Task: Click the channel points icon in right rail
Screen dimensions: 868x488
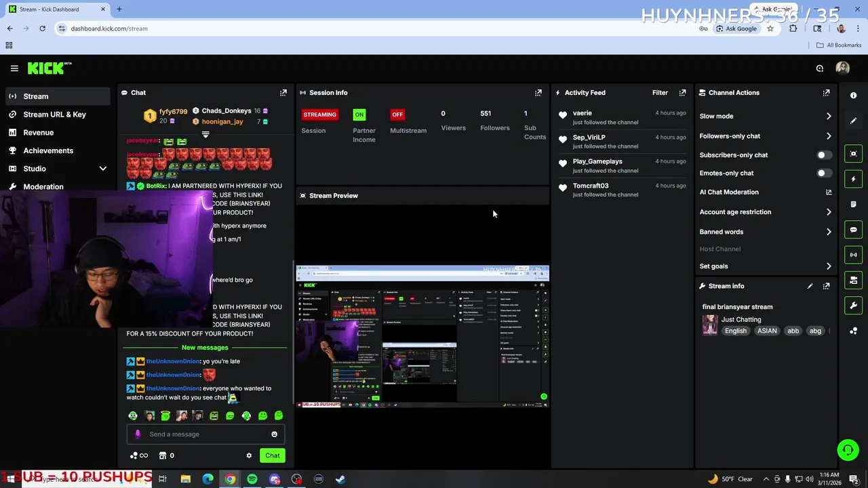Action: pyautogui.click(x=853, y=331)
